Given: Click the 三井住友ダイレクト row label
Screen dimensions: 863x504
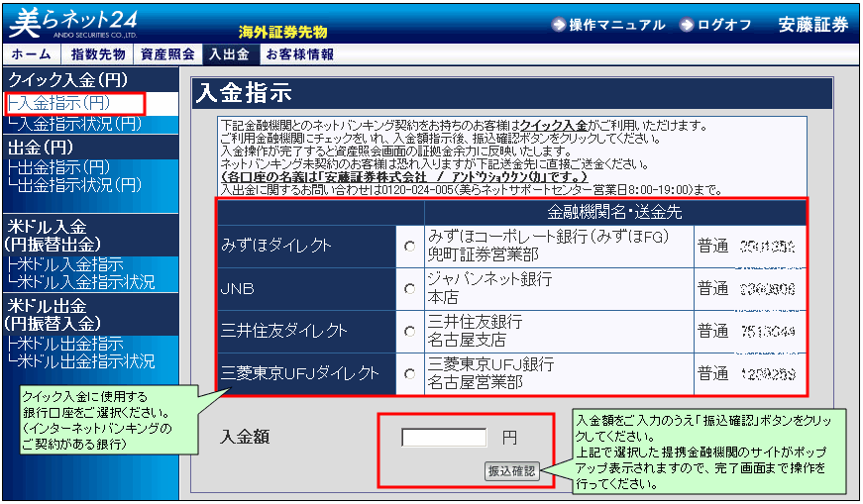Looking at the screenshot, I should (306, 332).
